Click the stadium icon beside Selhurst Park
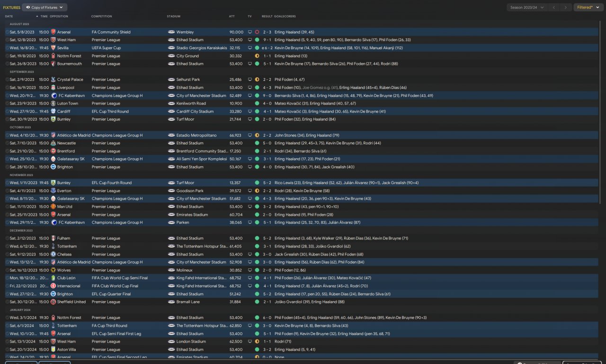The height and width of the screenshot is (364, 606). click(x=171, y=80)
